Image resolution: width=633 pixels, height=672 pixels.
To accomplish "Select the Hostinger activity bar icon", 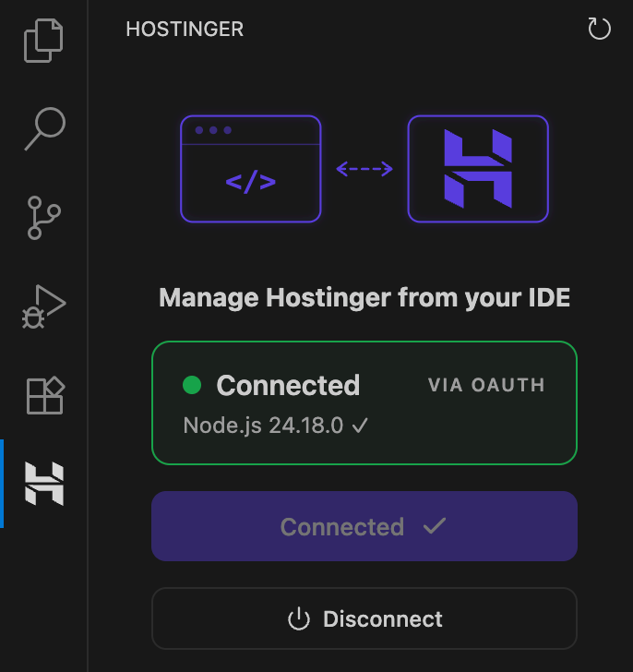I will pos(44,484).
